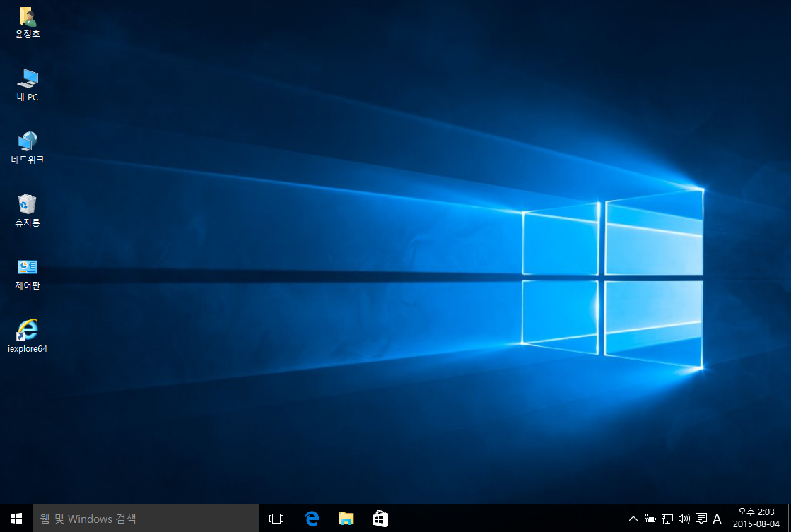
Task: Expand hidden system tray icons
Action: 633,519
